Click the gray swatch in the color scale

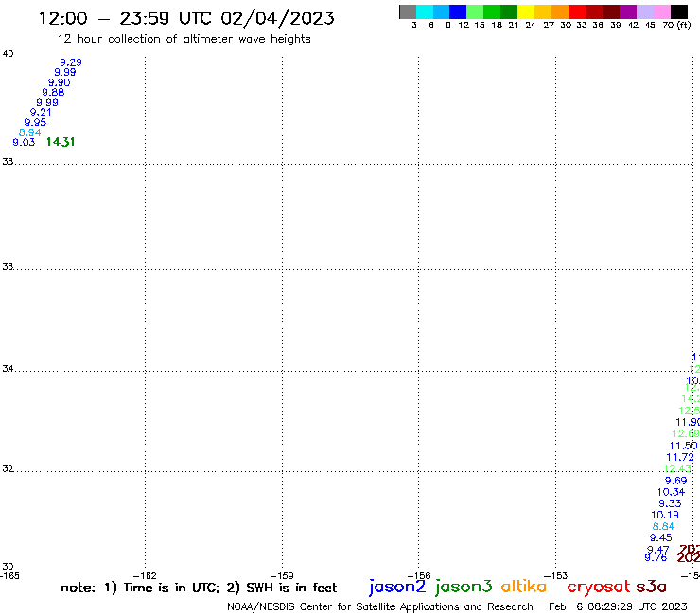coord(408,11)
